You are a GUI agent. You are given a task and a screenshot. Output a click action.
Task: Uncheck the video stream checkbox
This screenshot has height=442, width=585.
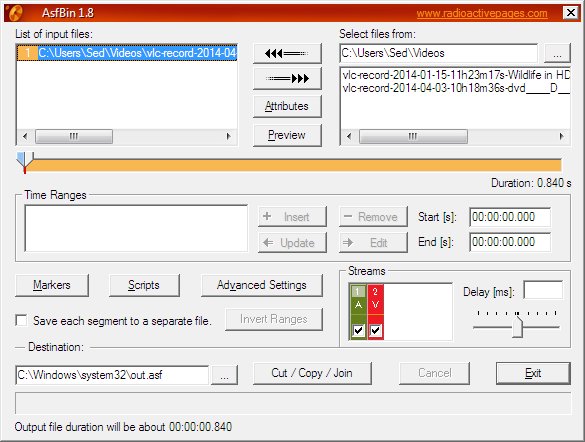click(375, 330)
